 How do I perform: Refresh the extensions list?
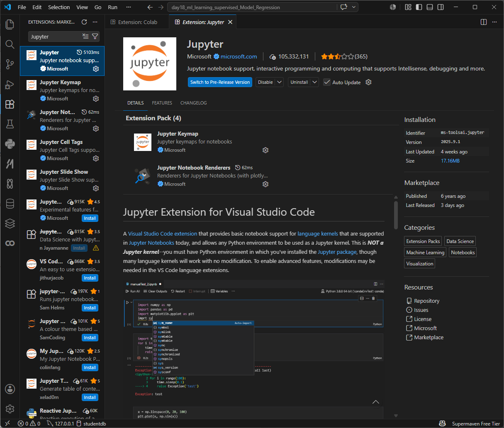(84, 22)
